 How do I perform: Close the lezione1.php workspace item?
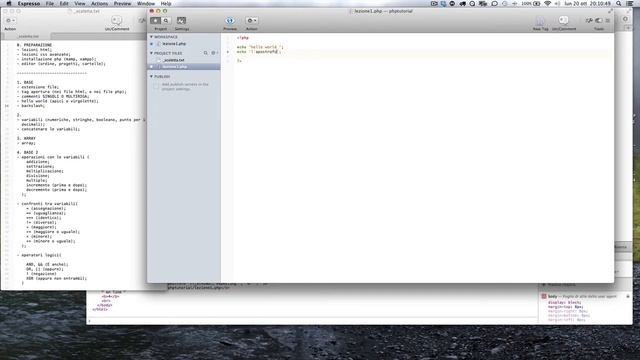click(x=152, y=44)
